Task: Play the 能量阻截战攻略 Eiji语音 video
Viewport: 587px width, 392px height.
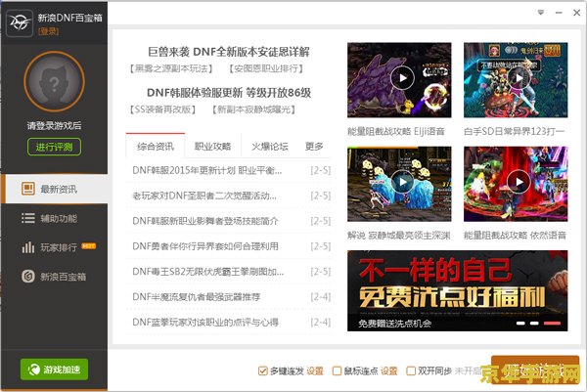Action: coord(402,78)
